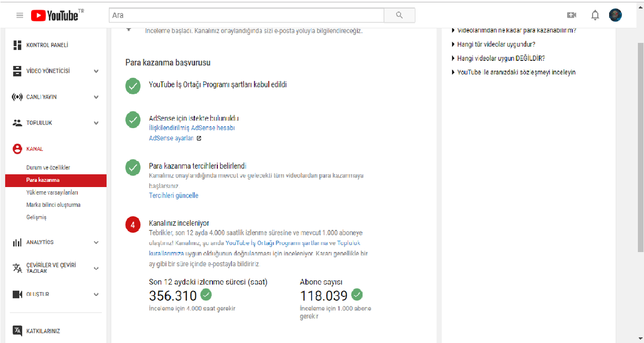The image size is (644, 343).
Task: Click Tercihleri güncelle link
Action: [x=173, y=196]
